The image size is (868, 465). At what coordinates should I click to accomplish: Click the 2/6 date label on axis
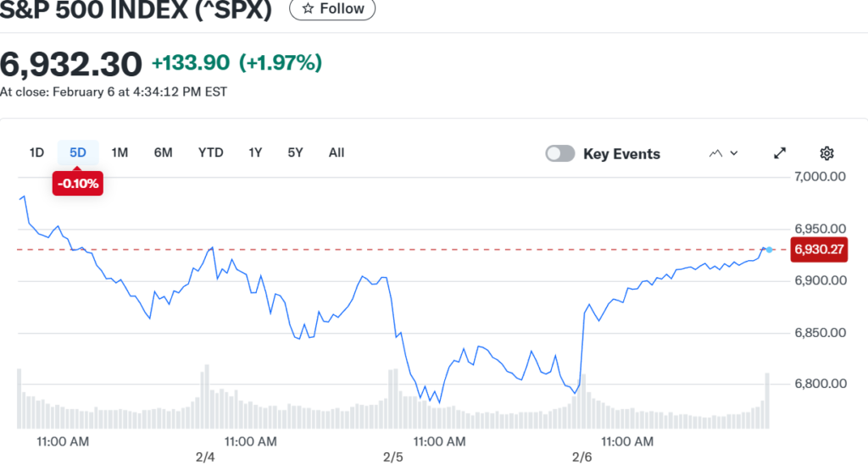point(582,457)
